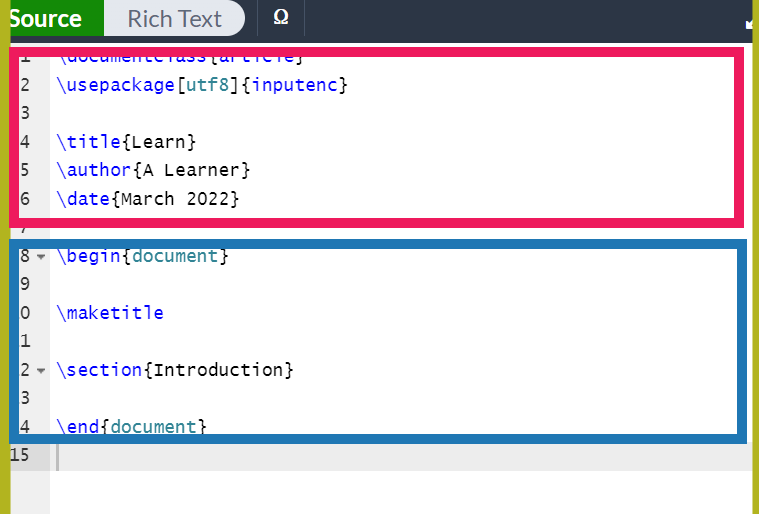Click the \date{March 2022} line
Screen dimensions: 759x514
148,199
